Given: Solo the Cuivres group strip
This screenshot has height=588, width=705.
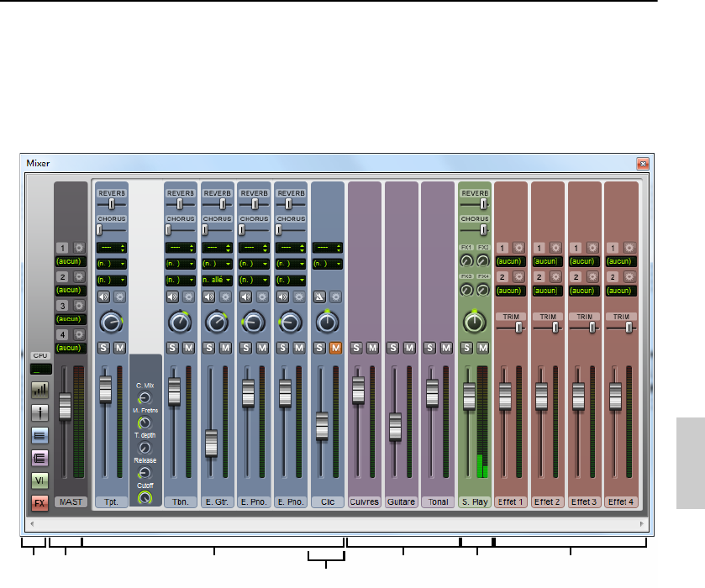Looking at the screenshot, I should (356, 348).
